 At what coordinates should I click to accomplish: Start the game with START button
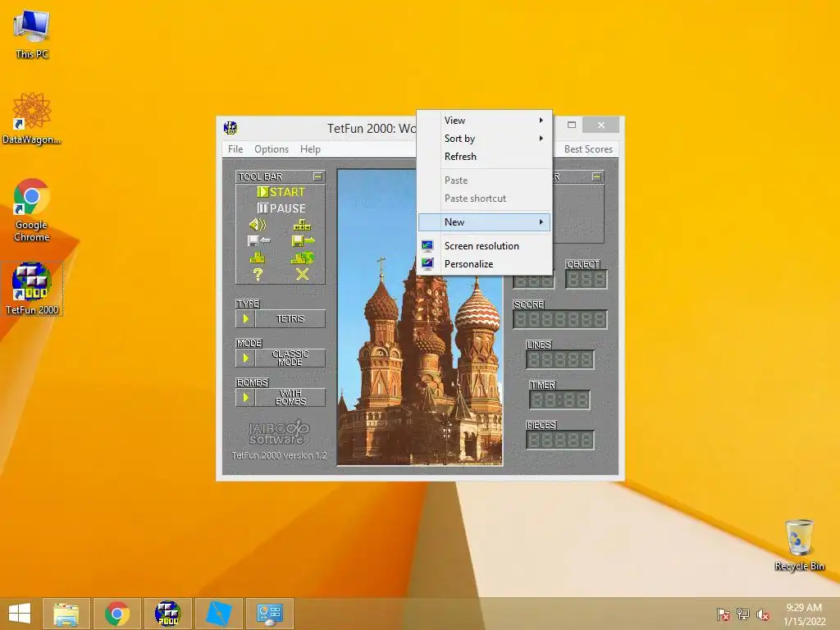pos(281,192)
